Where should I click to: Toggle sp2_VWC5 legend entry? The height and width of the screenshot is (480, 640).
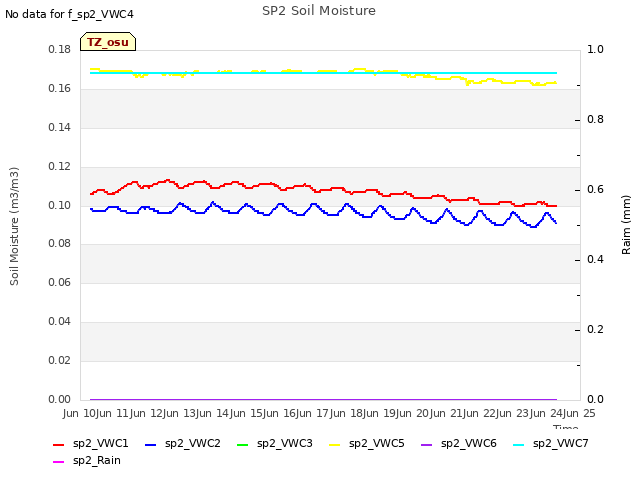[x=367, y=443]
